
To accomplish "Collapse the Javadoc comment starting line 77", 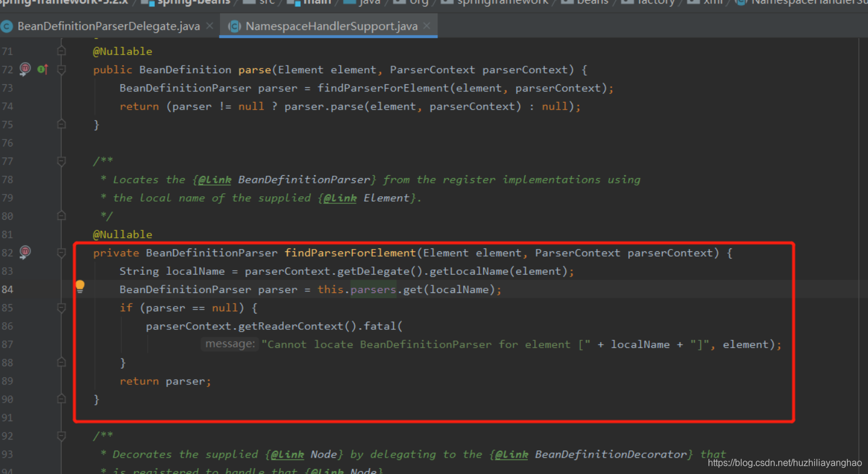I will pos(61,161).
